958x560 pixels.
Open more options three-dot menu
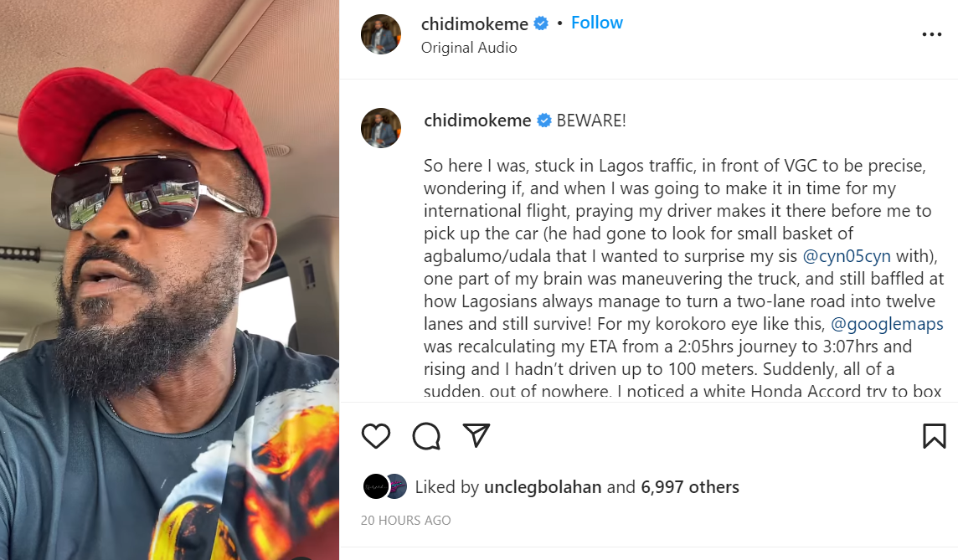point(932,35)
